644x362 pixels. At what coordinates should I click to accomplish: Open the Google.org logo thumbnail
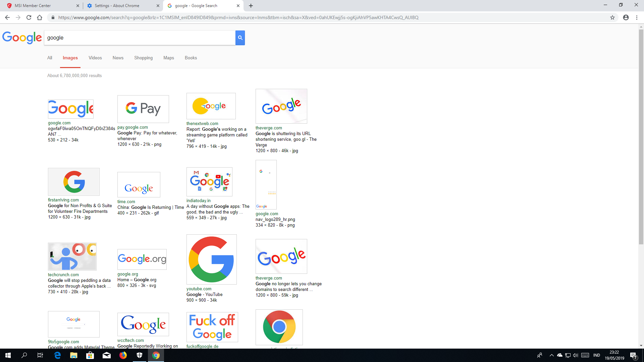point(142,259)
